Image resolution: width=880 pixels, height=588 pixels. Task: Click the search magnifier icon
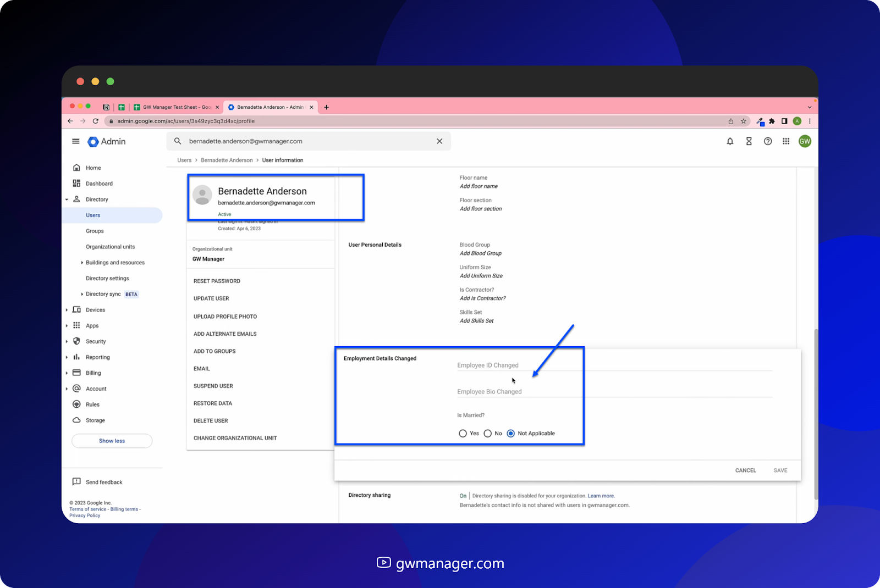point(178,141)
